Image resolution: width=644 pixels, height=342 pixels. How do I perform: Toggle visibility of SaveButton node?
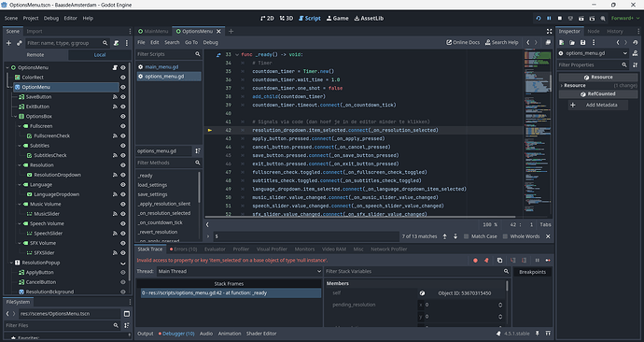coord(123,97)
